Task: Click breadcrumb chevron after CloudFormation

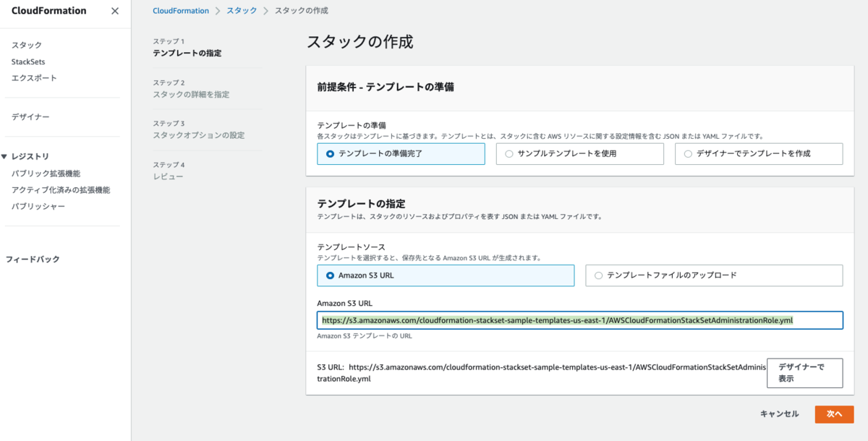Action: pyautogui.click(x=218, y=11)
